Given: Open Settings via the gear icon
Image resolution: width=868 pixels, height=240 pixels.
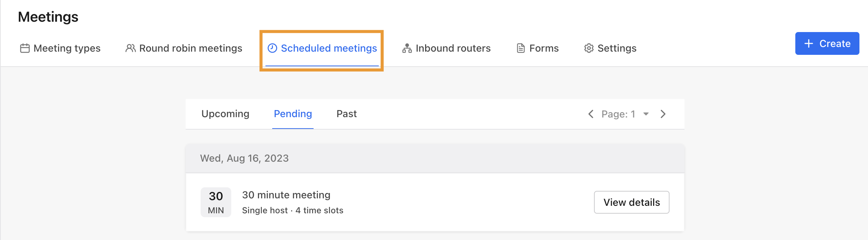Looking at the screenshot, I should tap(589, 48).
